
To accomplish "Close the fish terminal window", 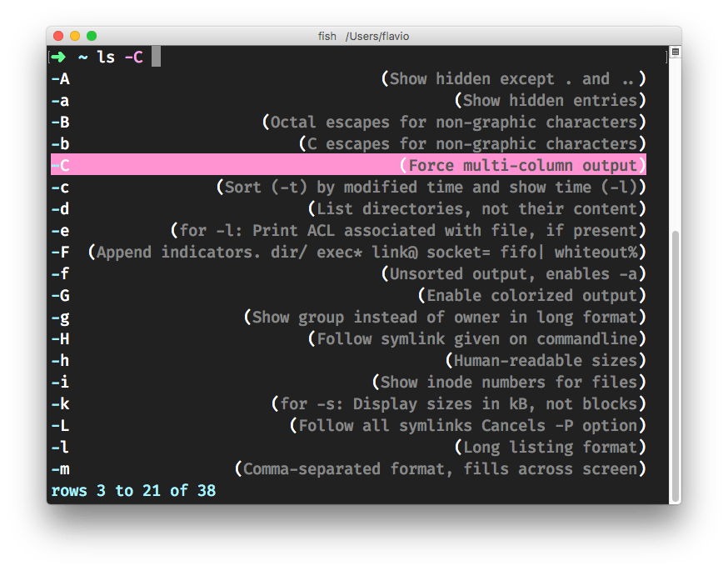I will click(58, 36).
